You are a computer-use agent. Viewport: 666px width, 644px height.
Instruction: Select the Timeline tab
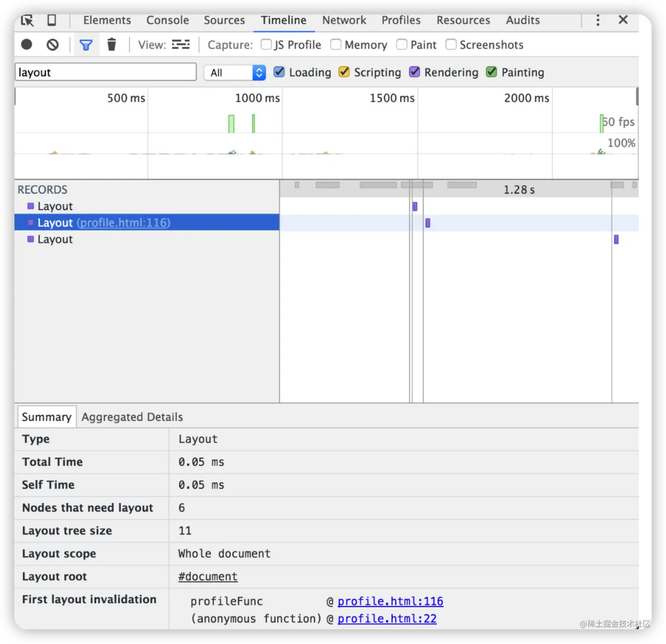[284, 20]
